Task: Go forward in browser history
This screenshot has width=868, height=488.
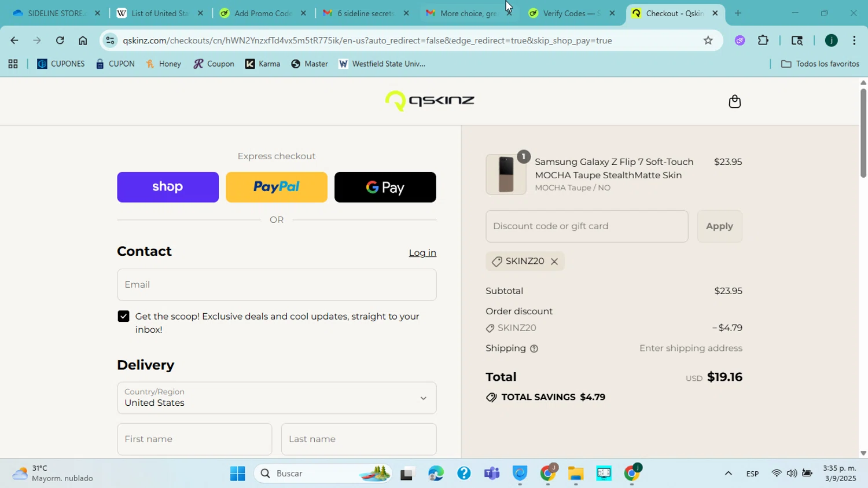Action: pos(36,41)
